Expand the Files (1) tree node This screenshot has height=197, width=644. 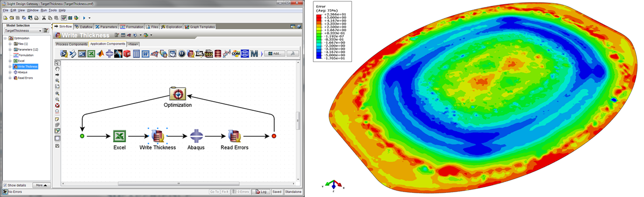click(10, 44)
